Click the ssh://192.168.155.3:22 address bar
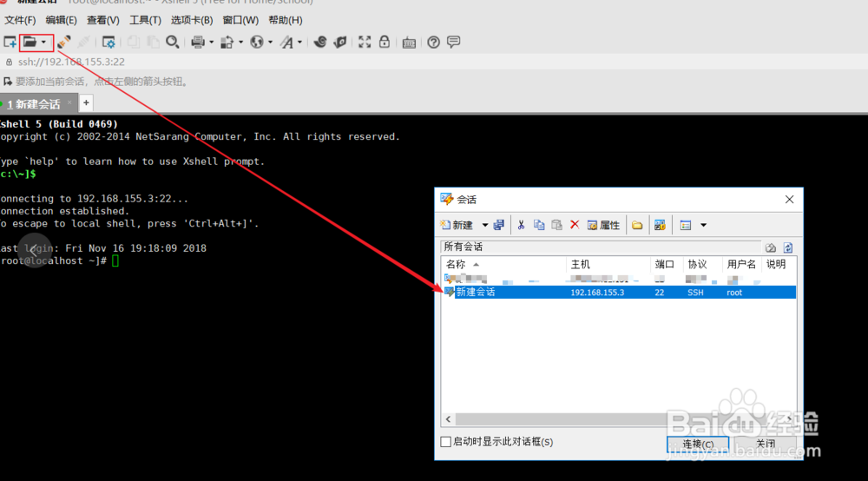The height and width of the screenshot is (481, 868). tap(71, 62)
